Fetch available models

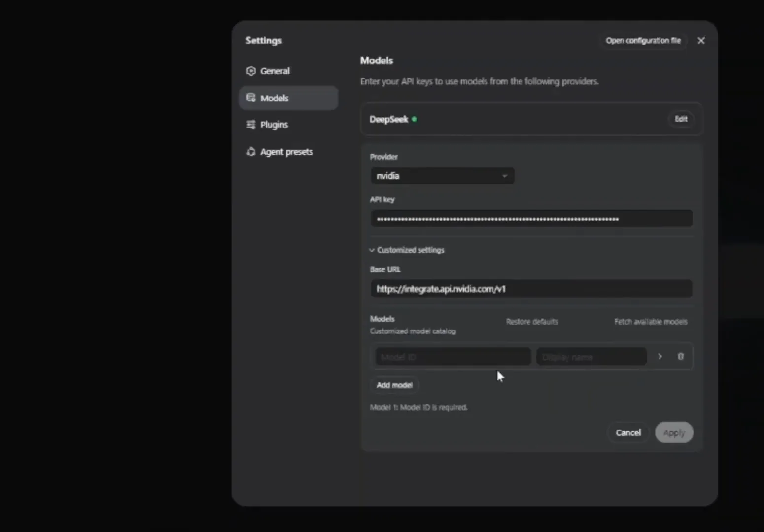(651, 322)
